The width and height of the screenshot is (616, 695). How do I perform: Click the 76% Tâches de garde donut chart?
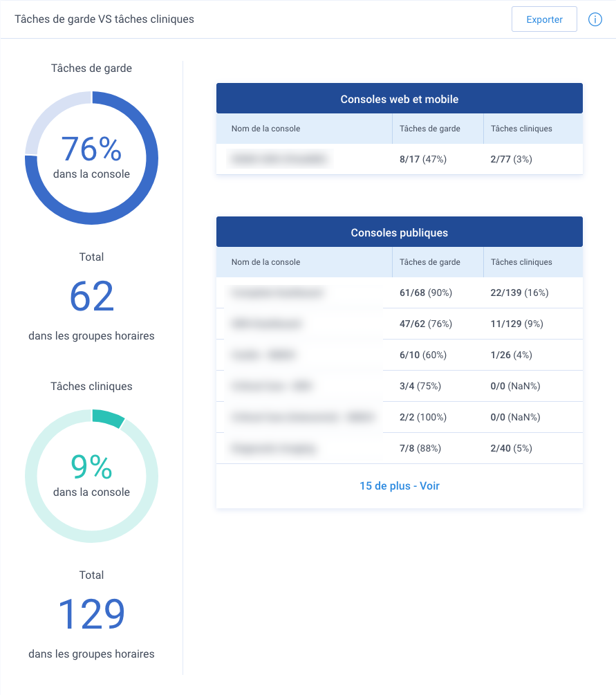click(x=92, y=158)
